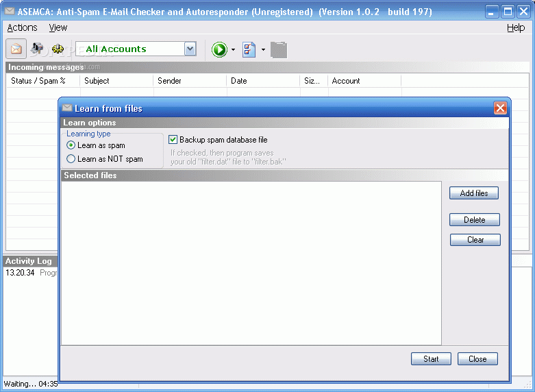Click the green play check-mail button
535x392 pixels.
[x=219, y=50]
